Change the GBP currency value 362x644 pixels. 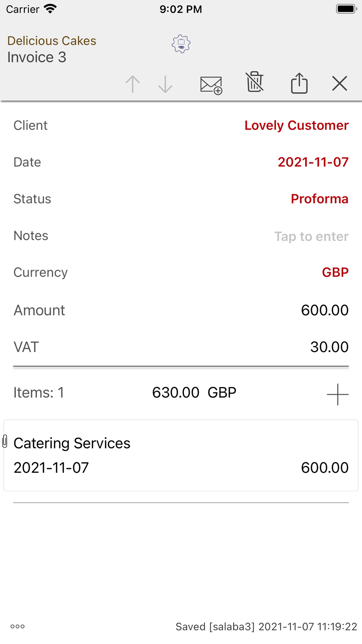pyautogui.click(x=335, y=272)
